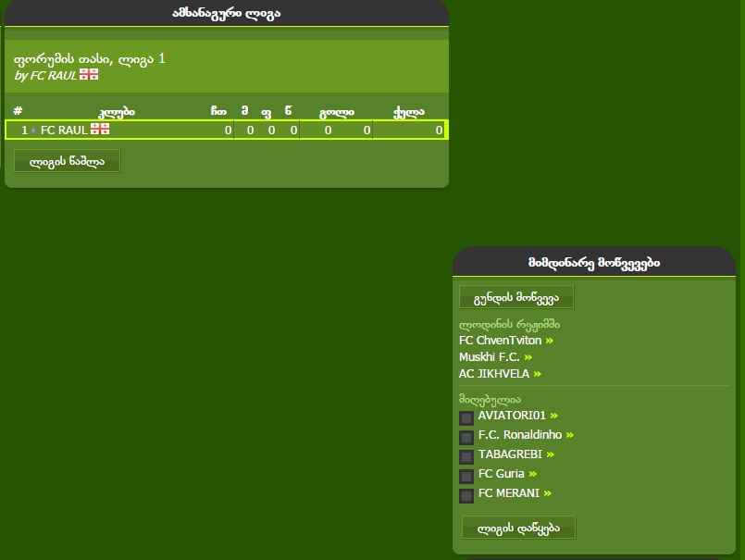
Task: Click the flag next to 'by FC RAUL'
Action: (89, 74)
